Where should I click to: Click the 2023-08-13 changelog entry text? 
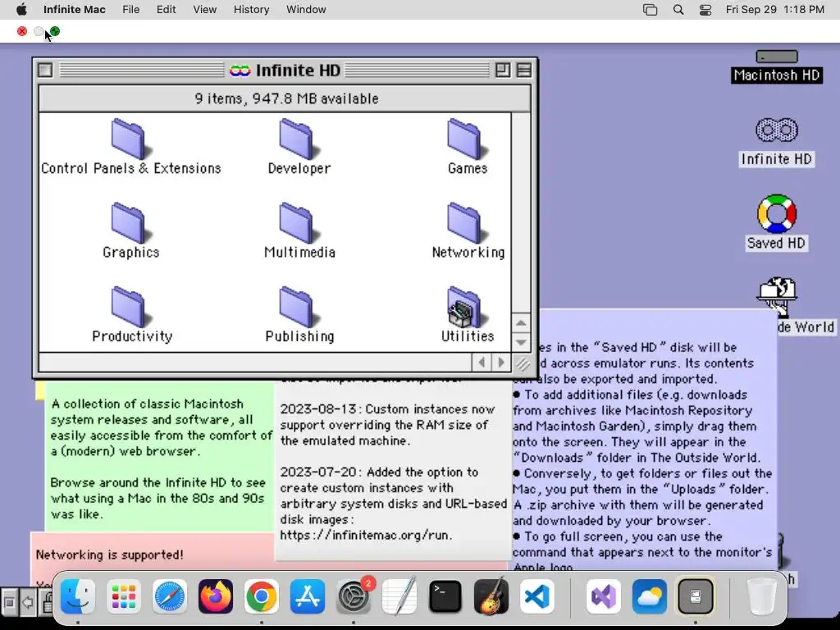pyautogui.click(x=387, y=425)
